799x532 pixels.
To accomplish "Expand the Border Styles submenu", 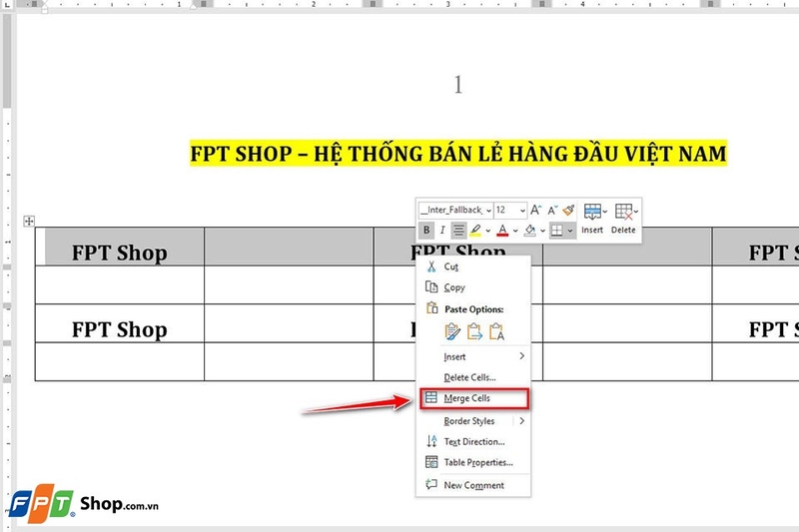I will 473,420.
